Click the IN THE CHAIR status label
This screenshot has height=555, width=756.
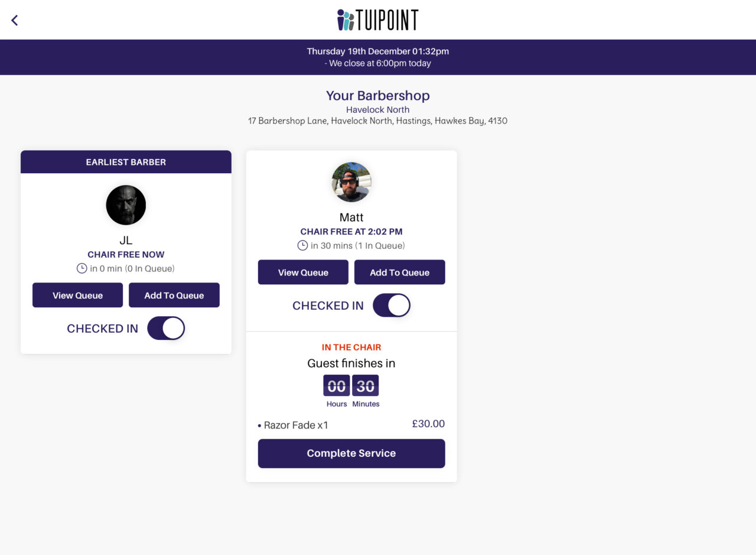point(351,347)
